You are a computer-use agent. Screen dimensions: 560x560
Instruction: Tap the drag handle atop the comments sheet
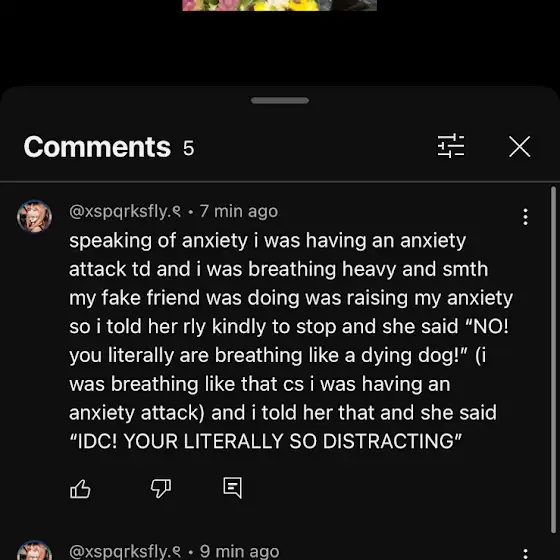[x=280, y=100]
